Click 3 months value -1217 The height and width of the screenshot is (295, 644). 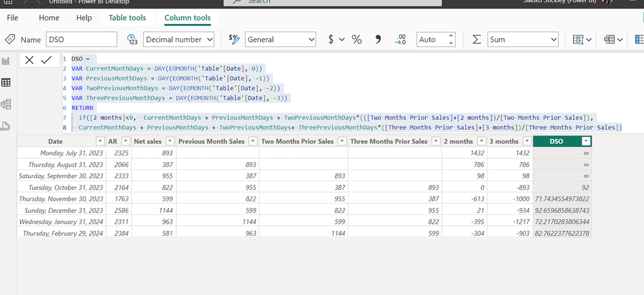510,222
